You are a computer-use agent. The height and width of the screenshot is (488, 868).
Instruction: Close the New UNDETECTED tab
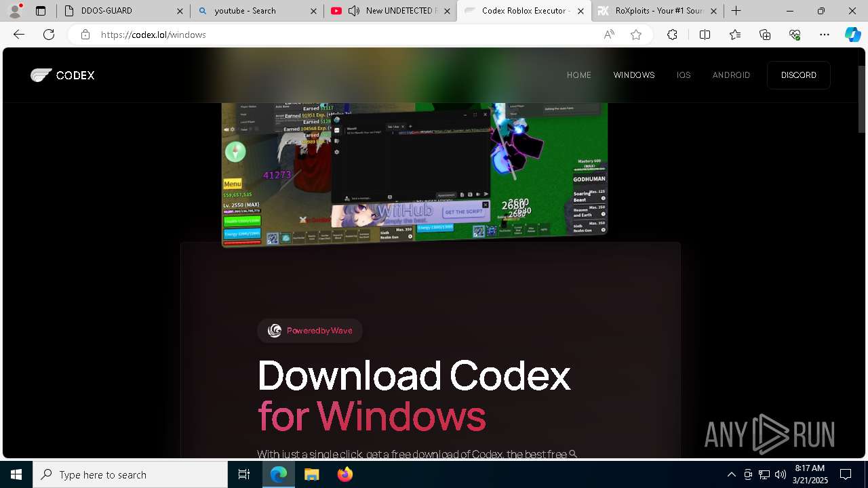[x=447, y=11]
